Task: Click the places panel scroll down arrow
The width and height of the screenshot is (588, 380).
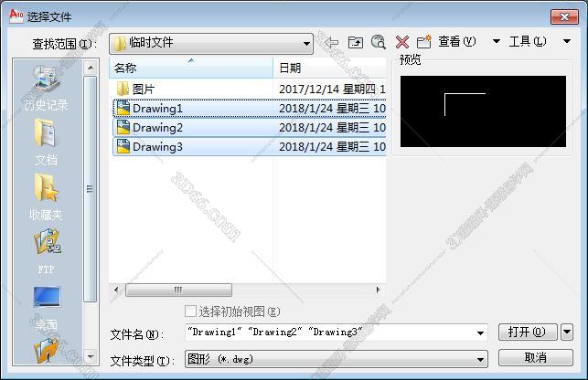Action: pyautogui.click(x=91, y=356)
